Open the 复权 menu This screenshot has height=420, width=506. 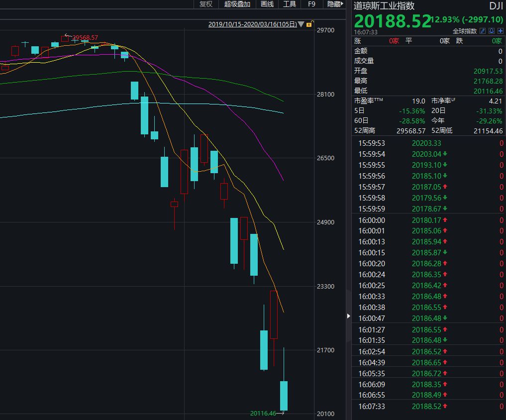coord(206,4)
